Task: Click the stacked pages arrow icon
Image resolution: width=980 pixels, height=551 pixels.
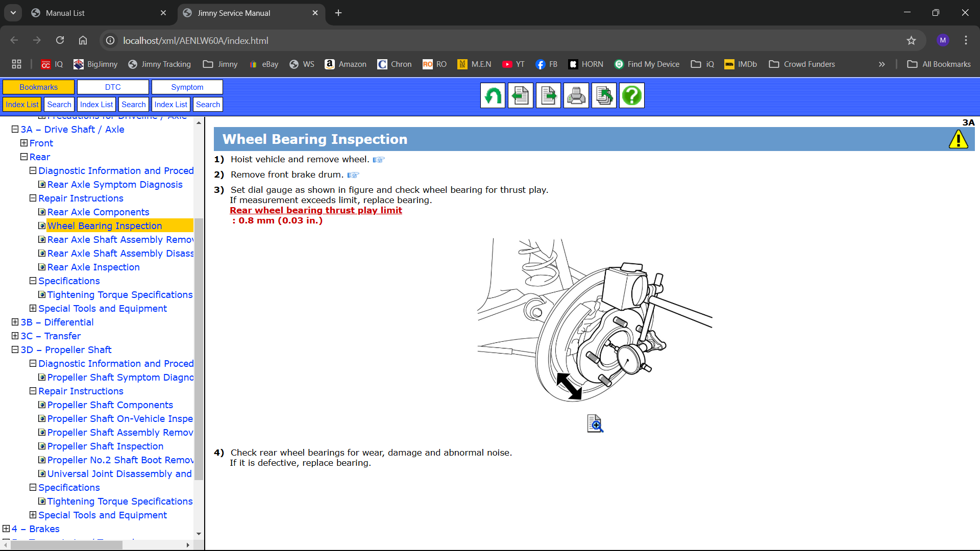Action: click(604, 95)
